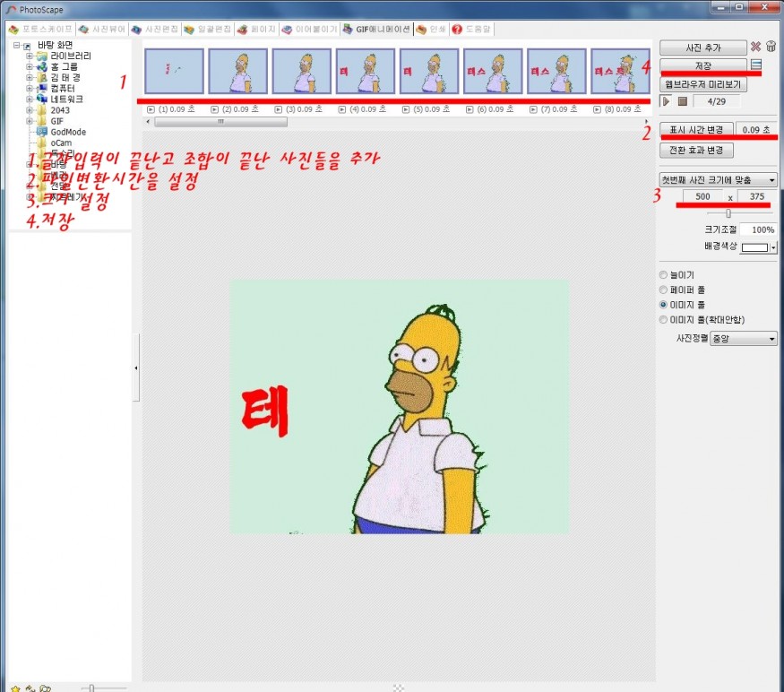784x692 pixels.
Task: Click the red X remove-photo icon
Action: [755, 47]
